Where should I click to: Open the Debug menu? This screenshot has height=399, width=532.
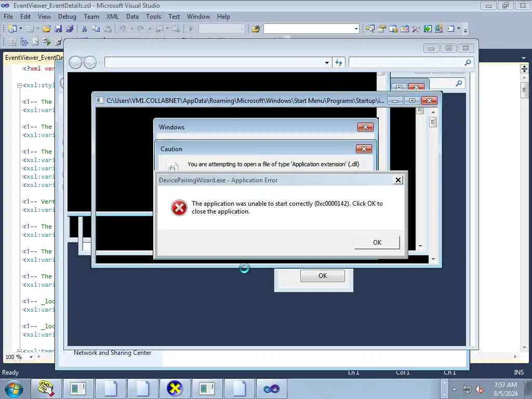coord(67,16)
